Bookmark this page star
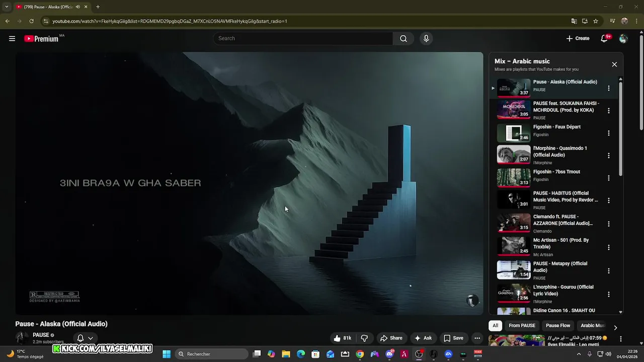This screenshot has width=644, height=362. point(596,21)
